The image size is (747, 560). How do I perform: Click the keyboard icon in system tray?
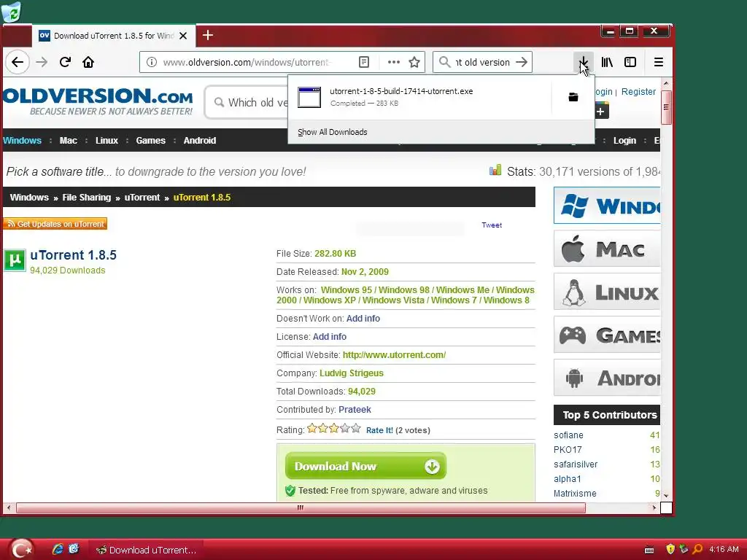(x=649, y=550)
